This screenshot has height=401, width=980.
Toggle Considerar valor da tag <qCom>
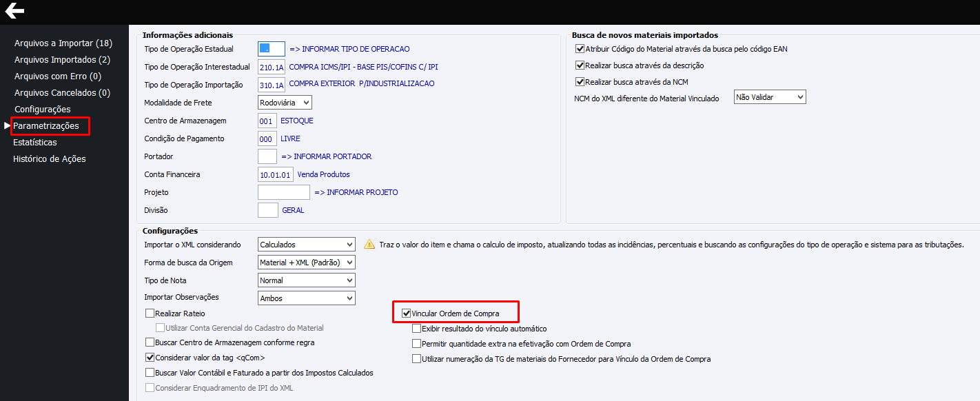pyautogui.click(x=150, y=358)
